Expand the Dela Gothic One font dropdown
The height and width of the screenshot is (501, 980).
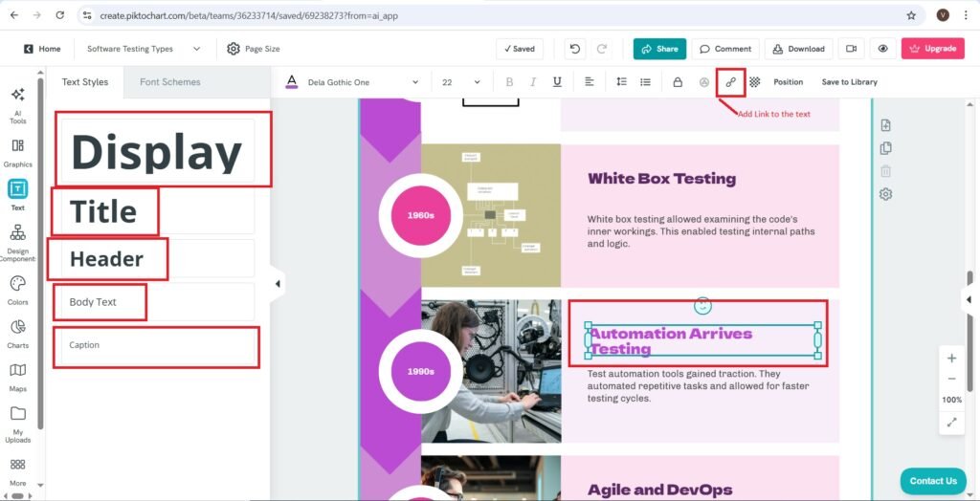coord(414,82)
